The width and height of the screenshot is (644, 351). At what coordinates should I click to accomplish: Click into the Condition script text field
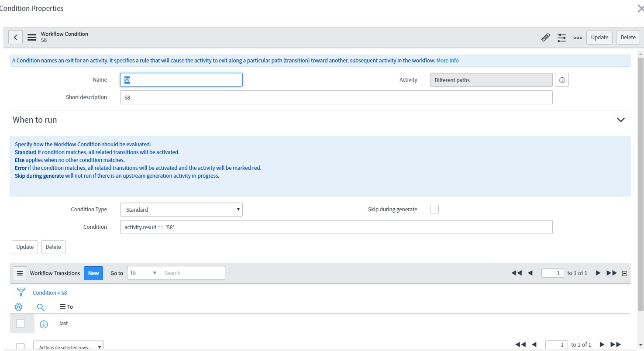[x=336, y=227]
